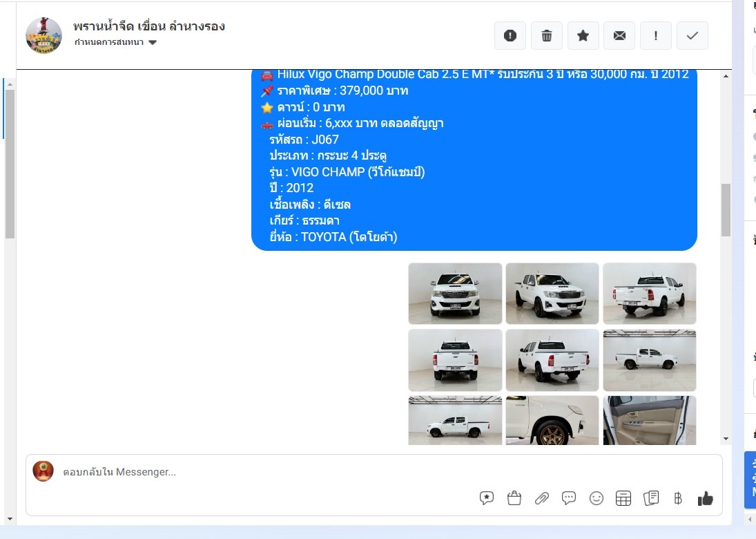
Task: Open bronze wheel close-up photo
Action: [x=552, y=420]
